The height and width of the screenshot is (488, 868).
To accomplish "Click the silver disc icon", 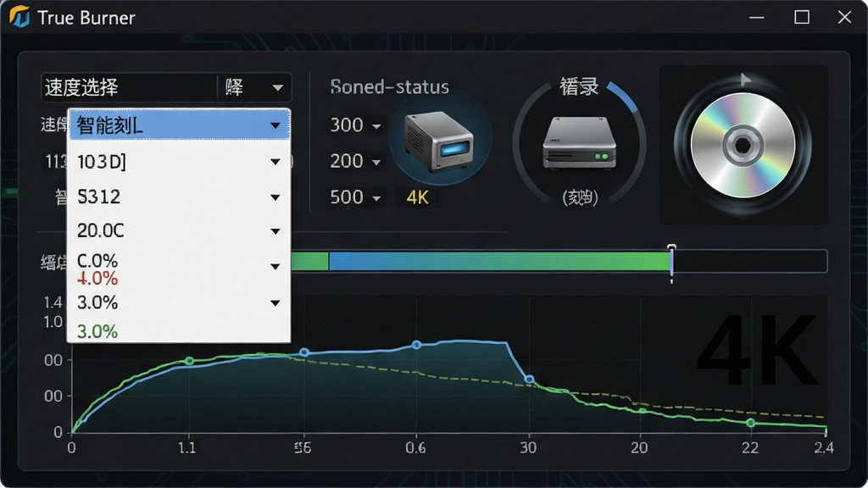I will pos(743,146).
